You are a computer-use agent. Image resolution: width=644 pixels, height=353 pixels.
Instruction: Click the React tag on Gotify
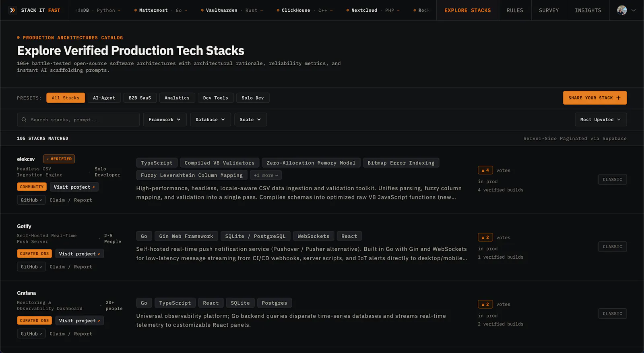click(x=349, y=236)
